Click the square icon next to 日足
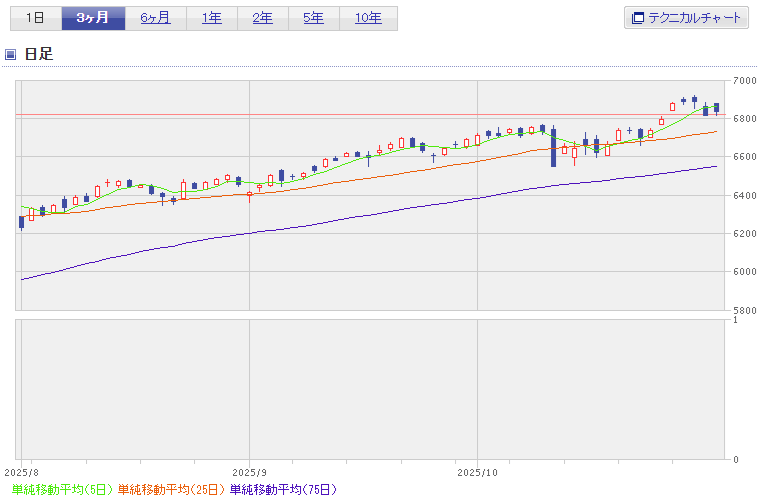 click(11, 54)
